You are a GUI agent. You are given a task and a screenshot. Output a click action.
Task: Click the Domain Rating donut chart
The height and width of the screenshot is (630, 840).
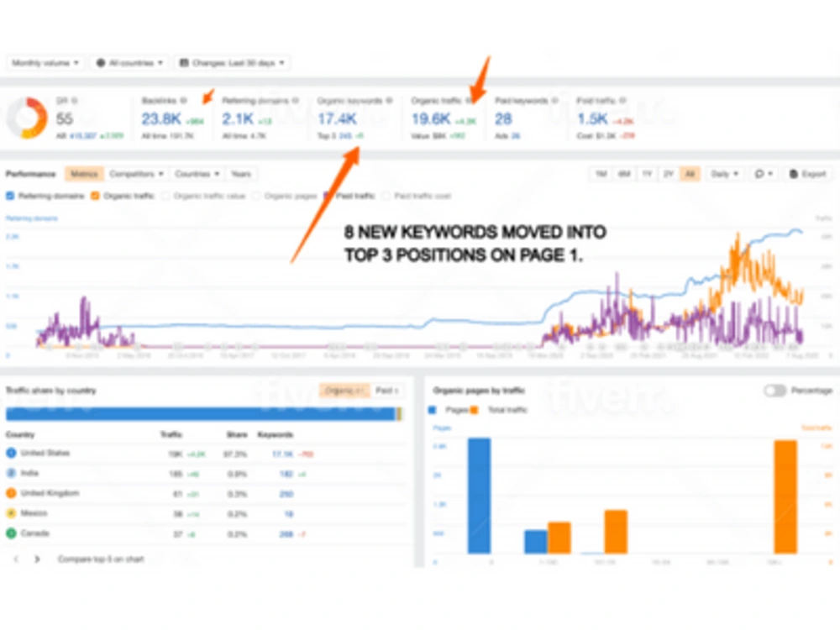[x=28, y=118]
